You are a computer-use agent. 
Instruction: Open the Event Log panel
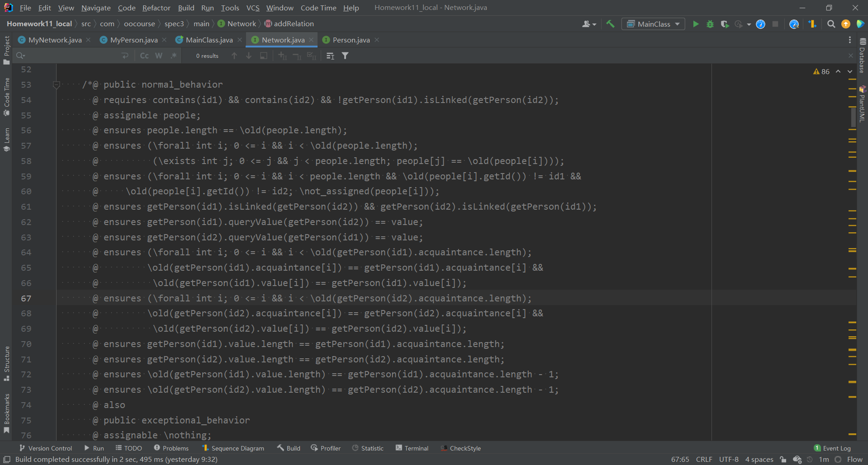pos(832,448)
